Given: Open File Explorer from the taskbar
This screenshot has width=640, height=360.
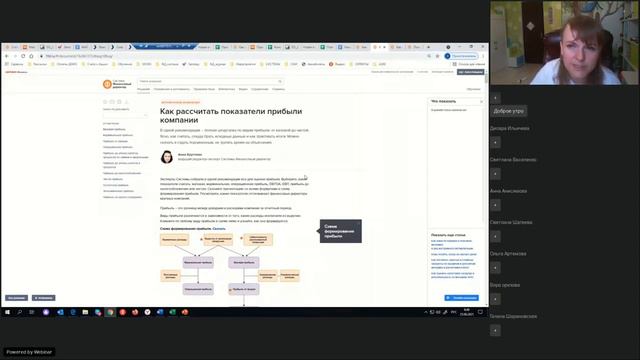Looking at the screenshot, I should tap(85, 312).
